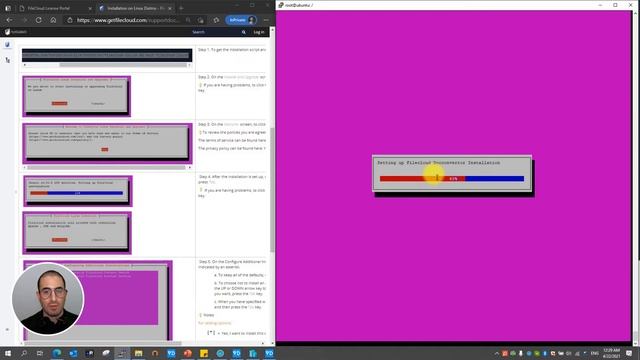This screenshot has height=360, width=640.
Task: Open the Edge tab actions menu icon
Action: (8, 8)
